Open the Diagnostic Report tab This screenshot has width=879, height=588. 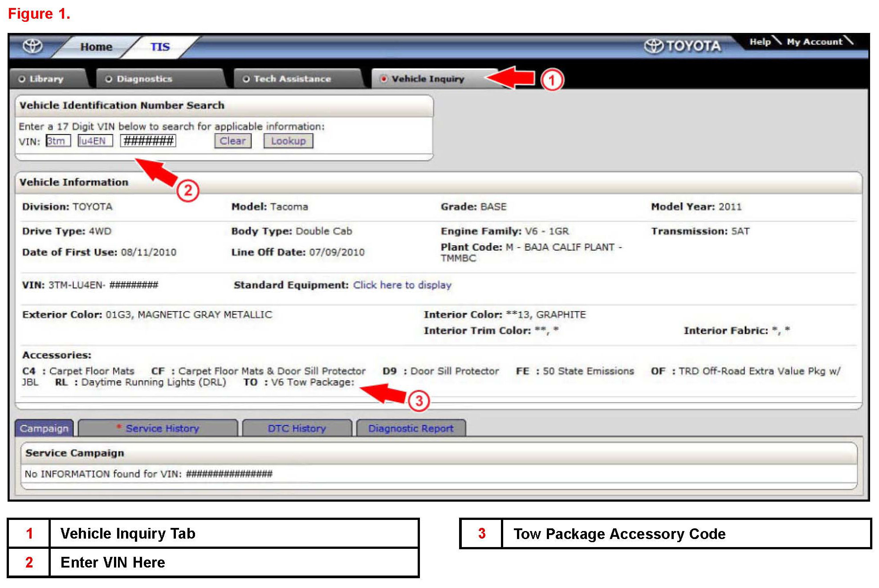tap(411, 428)
